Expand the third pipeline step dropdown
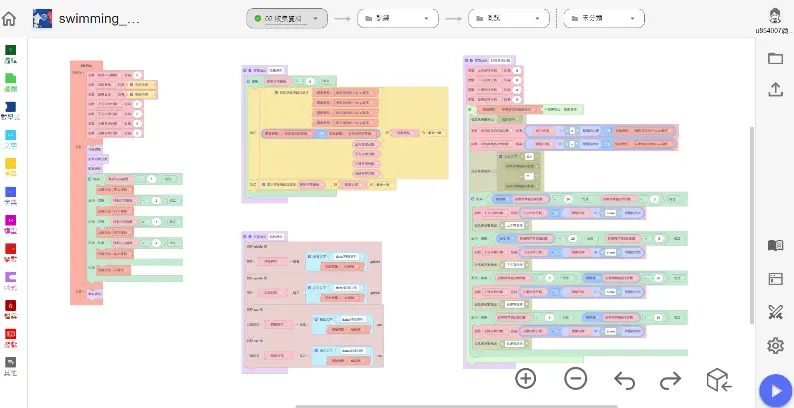The image size is (794, 408). pyautogui.click(x=509, y=18)
